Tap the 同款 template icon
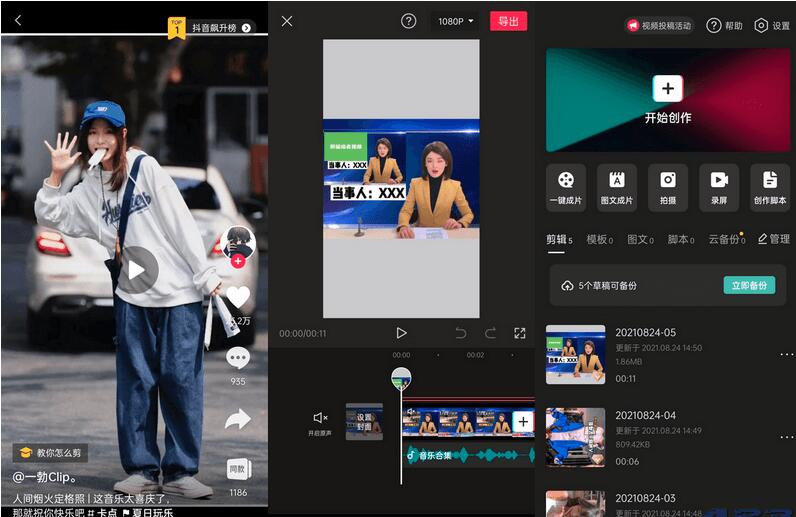The height and width of the screenshot is (517, 796). tap(238, 469)
